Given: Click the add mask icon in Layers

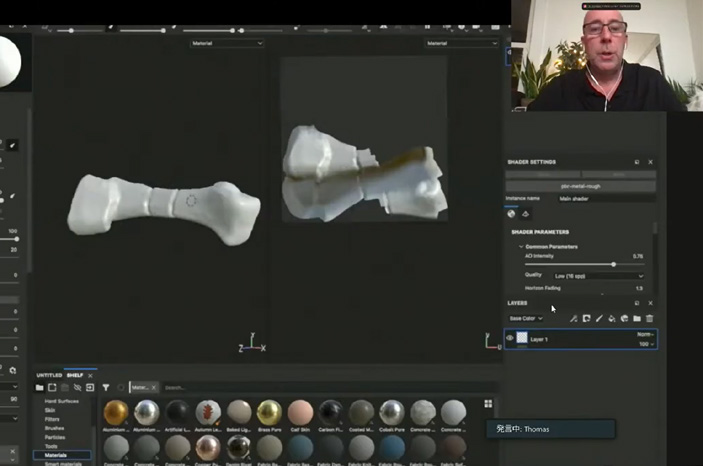Looking at the screenshot, I should (586, 319).
